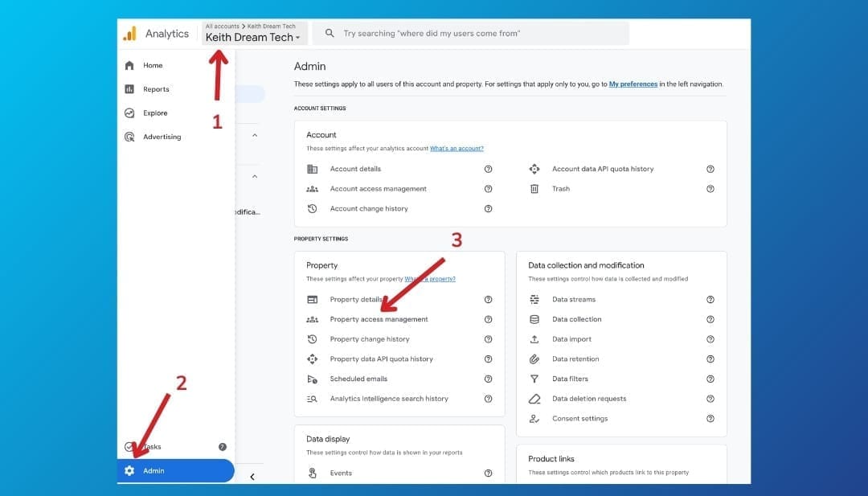Open Account change history

(x=369, y=209)
